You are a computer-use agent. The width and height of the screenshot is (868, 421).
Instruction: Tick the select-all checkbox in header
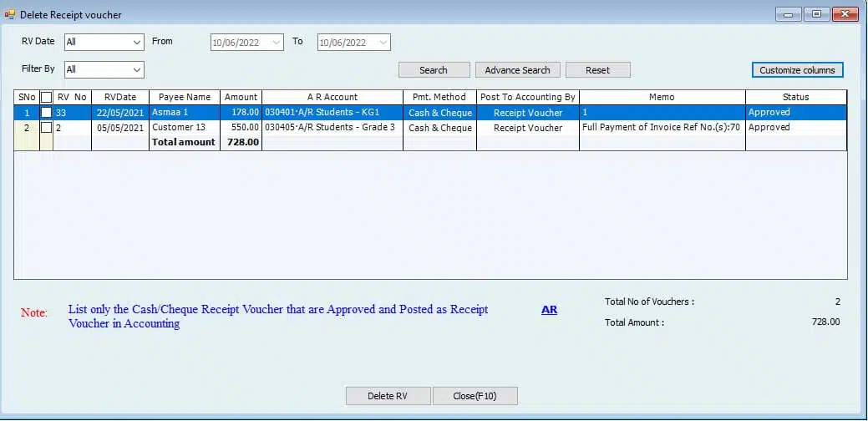[47, 97]
